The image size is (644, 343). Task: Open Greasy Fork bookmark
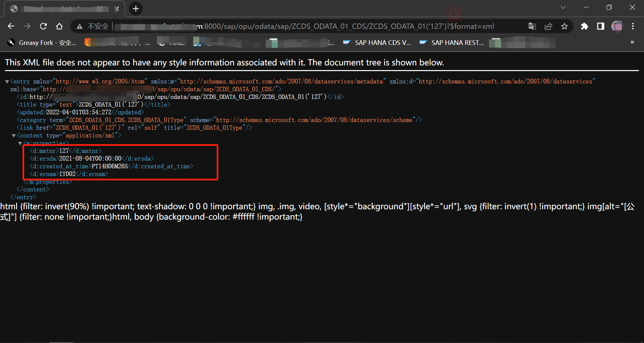click(42, 43)
